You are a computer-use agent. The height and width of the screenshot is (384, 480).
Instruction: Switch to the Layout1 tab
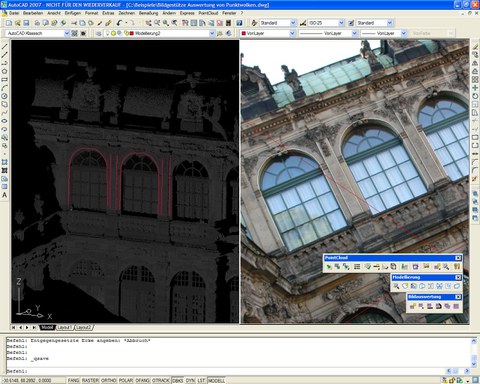[64, 327]
